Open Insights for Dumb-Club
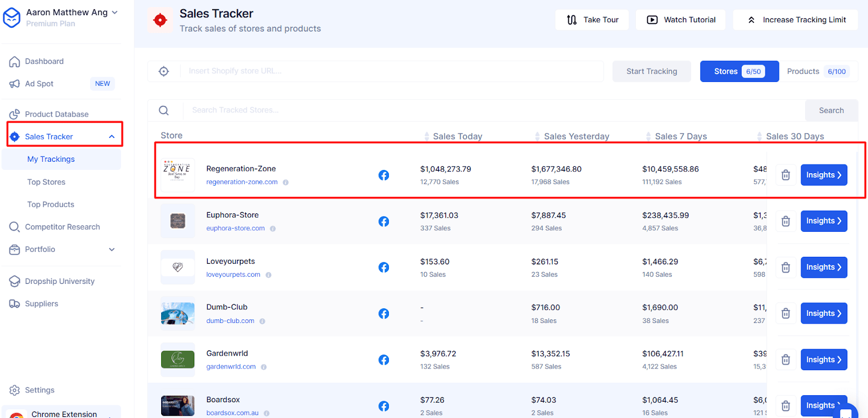This screenshot has height=418, width=868. point(824,313)
